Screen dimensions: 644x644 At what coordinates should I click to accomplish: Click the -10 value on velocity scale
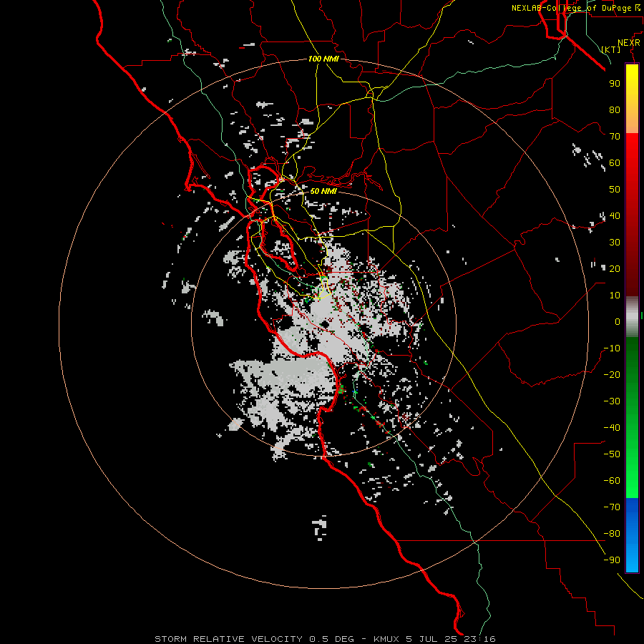coord(612,348)
